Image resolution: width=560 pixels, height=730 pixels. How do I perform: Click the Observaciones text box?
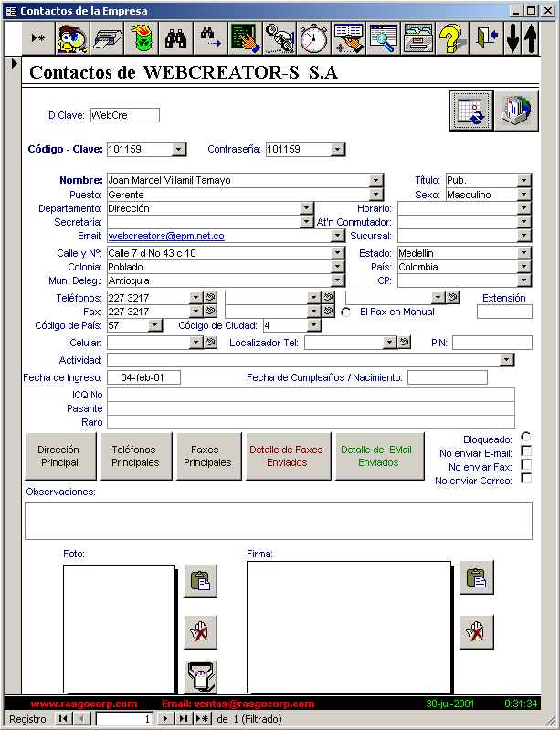click(x=279, y=521)
